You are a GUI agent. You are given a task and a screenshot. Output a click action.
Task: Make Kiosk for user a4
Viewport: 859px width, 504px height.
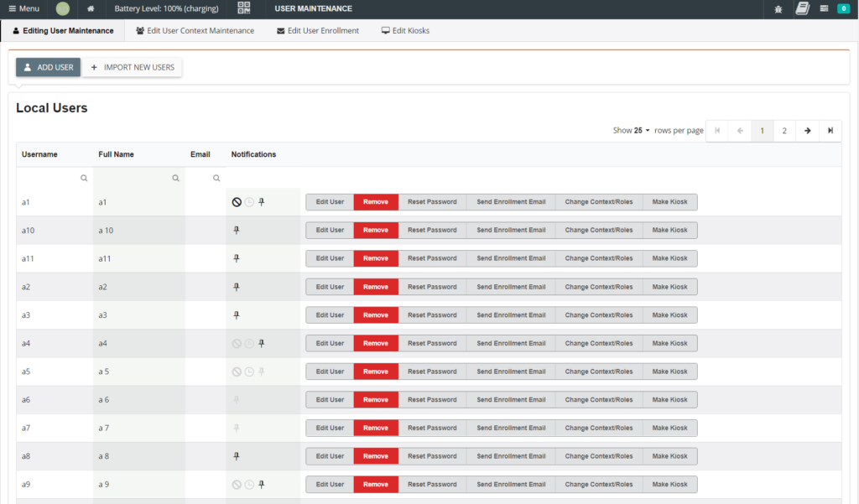[669, 344]
